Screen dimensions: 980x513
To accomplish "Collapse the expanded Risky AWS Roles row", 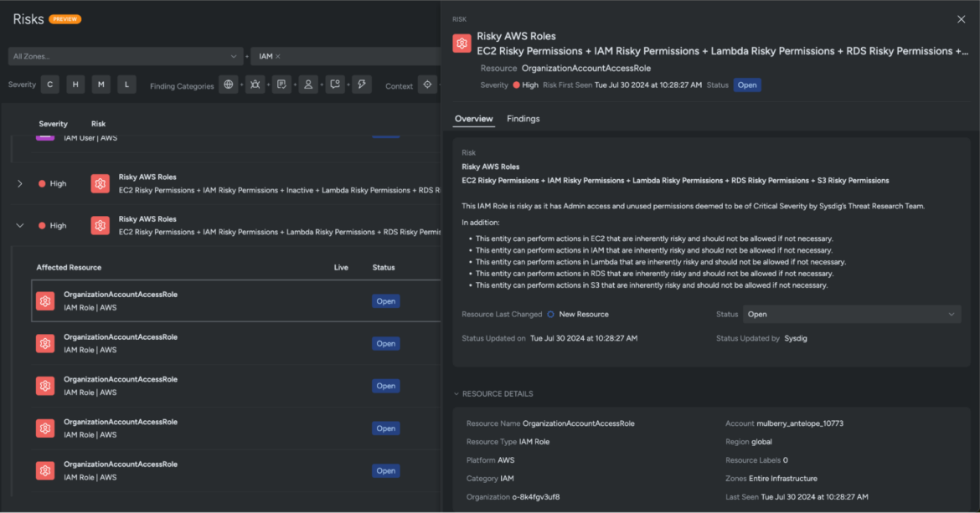I will pyautogui.click(x=20, y=226).
